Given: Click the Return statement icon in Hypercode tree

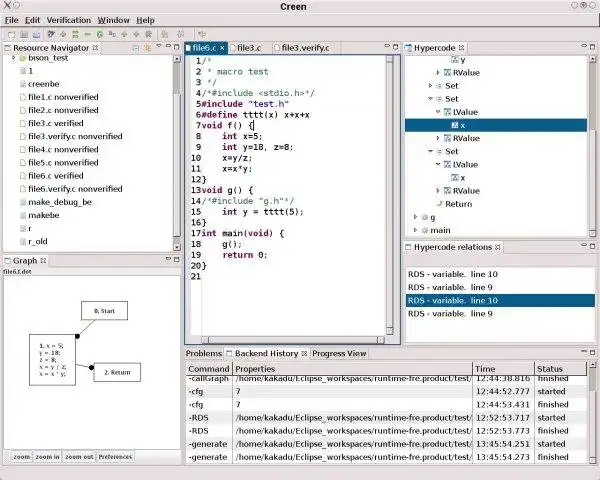Looking at the screenshot, I should [x=439, y=204].
